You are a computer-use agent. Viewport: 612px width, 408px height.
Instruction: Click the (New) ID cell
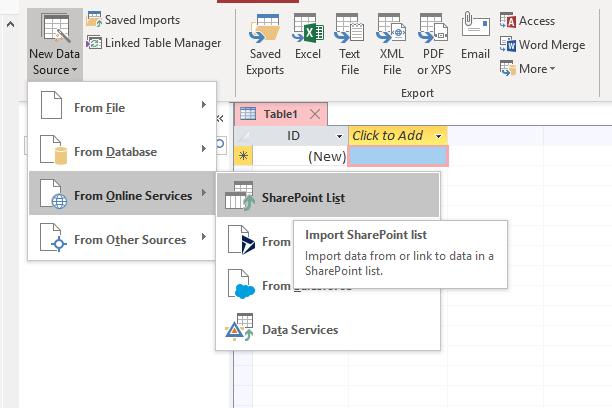pyautogui.click(x=300, y=156)
